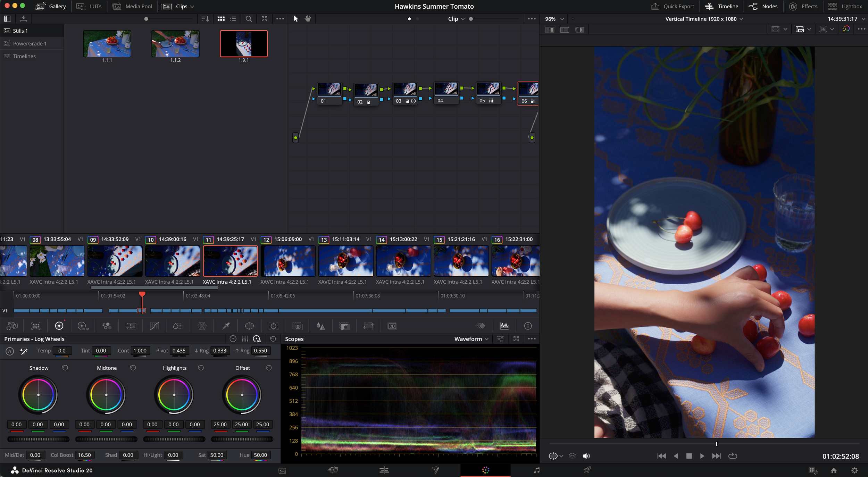Open the Clips dropdown arrow
The image size is (868, 477).
tap(192, 7)
